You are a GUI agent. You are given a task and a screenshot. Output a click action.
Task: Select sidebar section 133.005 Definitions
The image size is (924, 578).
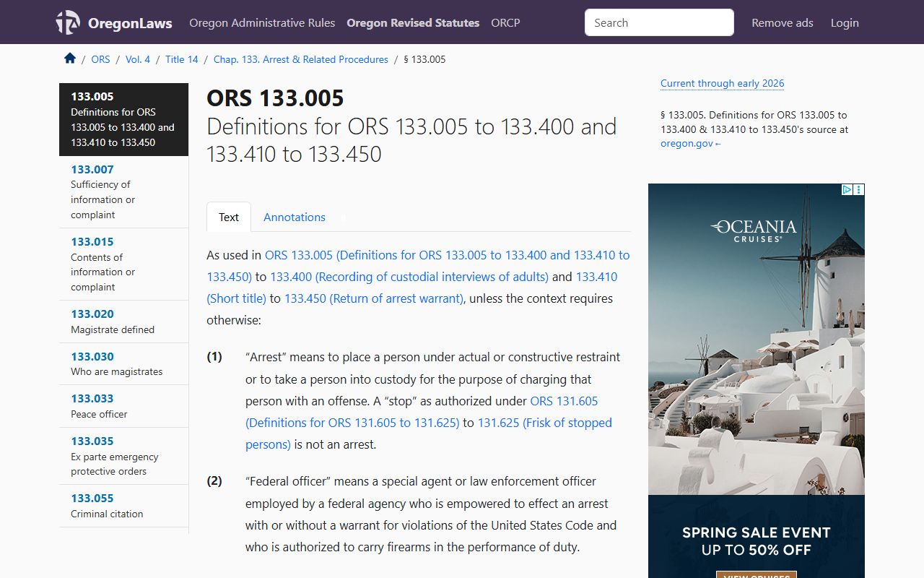123,119
